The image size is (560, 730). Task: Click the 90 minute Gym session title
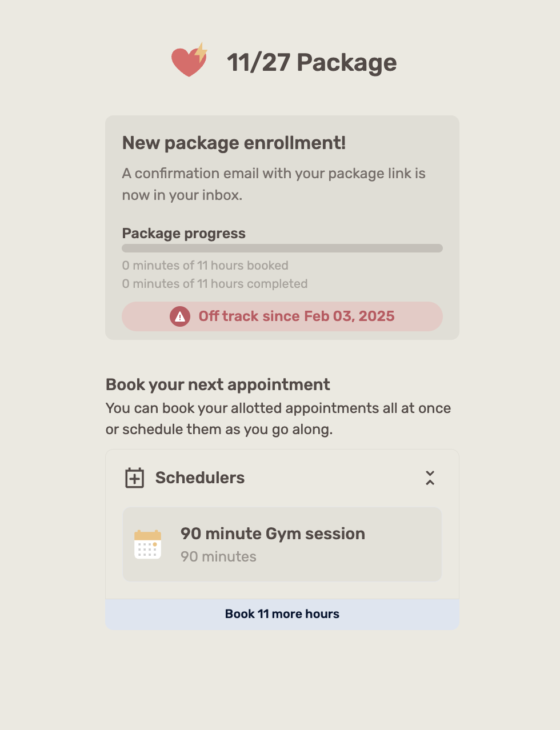pos(273,534)
